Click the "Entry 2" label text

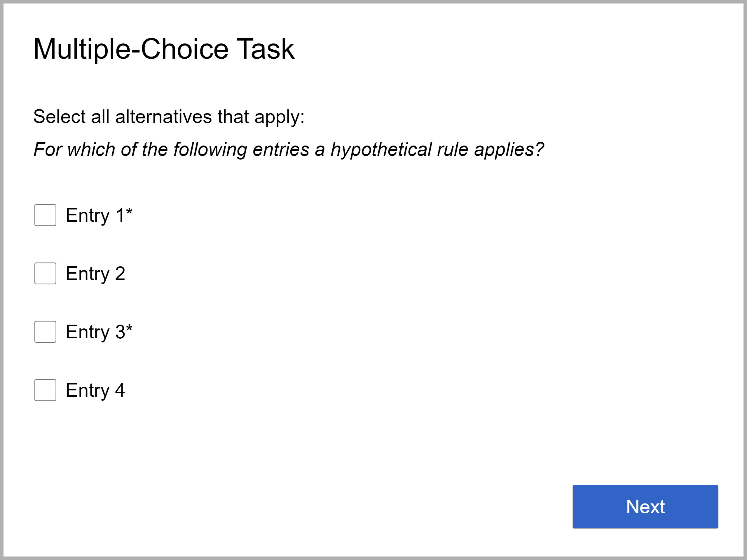click(x=95, y=274)
